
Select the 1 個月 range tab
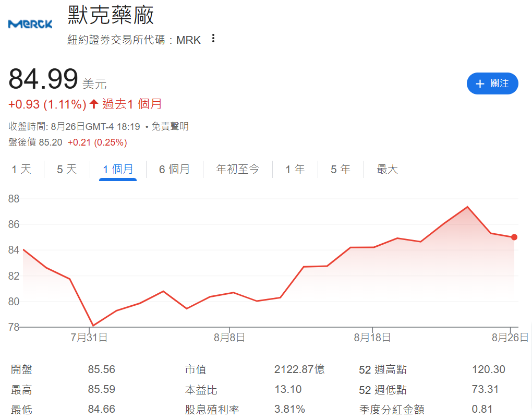[118, 169]
